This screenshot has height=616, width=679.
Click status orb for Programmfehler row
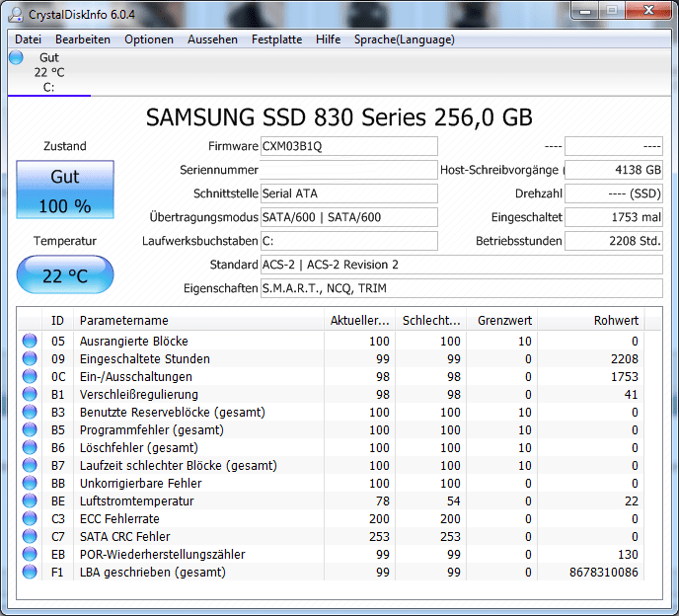(30, 429)
